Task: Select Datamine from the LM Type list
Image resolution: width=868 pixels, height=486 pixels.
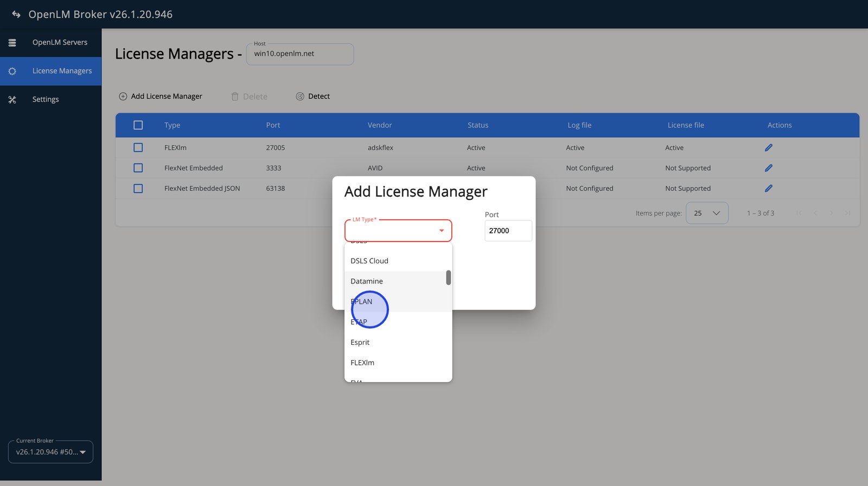Action: tap(367, 281)
